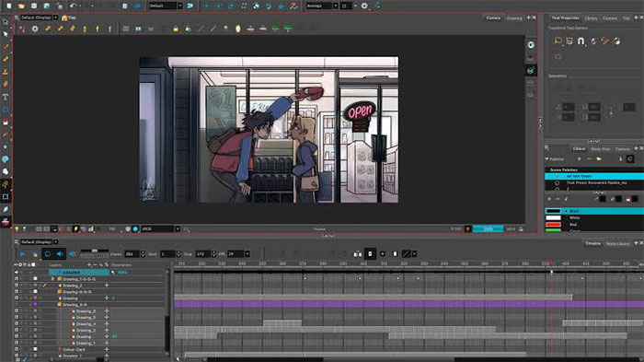Select the highlighted scene palette in list
Viewport: 644px width, 362px height.
pos(594,176)
